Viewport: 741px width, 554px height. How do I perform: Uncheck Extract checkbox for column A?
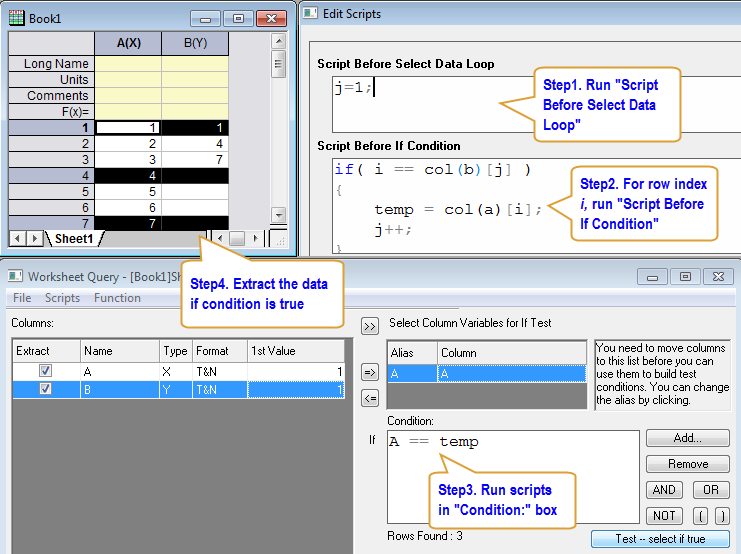coord(46,371)
